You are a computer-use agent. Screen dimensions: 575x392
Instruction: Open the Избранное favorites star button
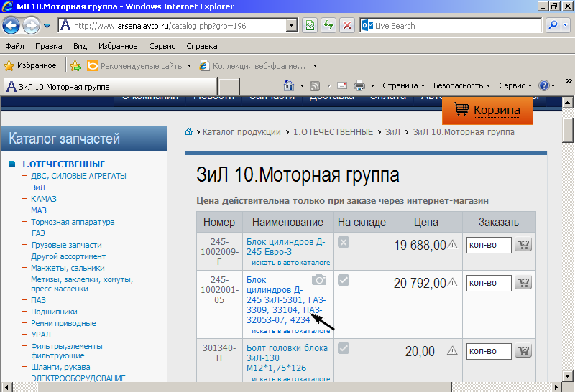pos(30,65)
